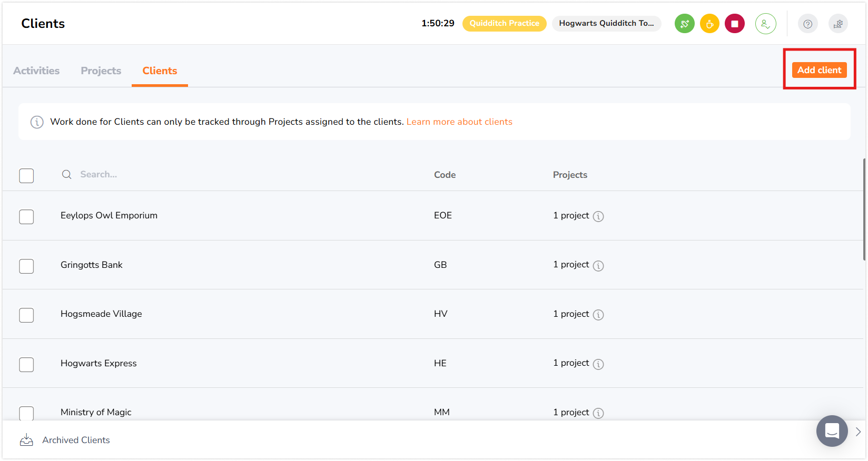Screen dimensions: 868x461
Task: Tick the Eeylops Owl Emporium checkbox
Action: point(26,217)
